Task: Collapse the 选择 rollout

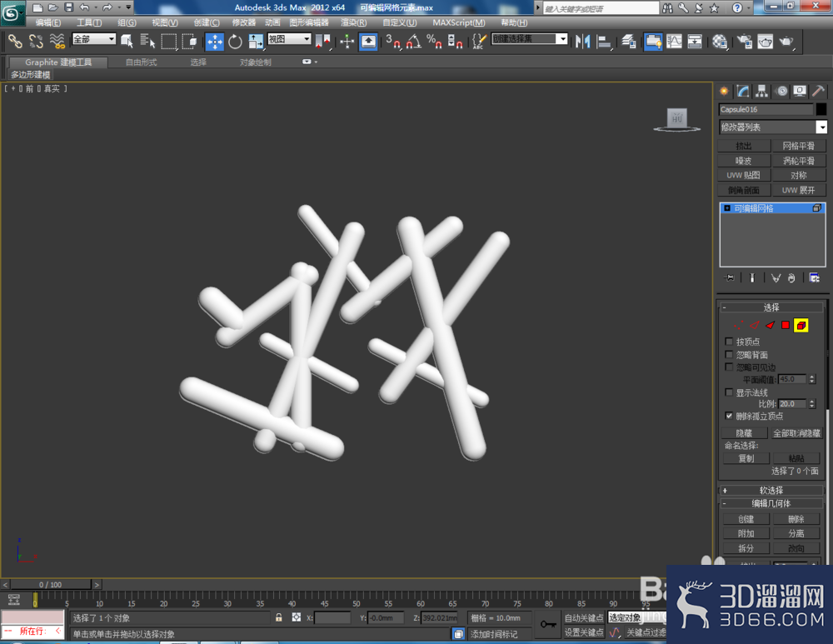Action: tap(771, 307)
